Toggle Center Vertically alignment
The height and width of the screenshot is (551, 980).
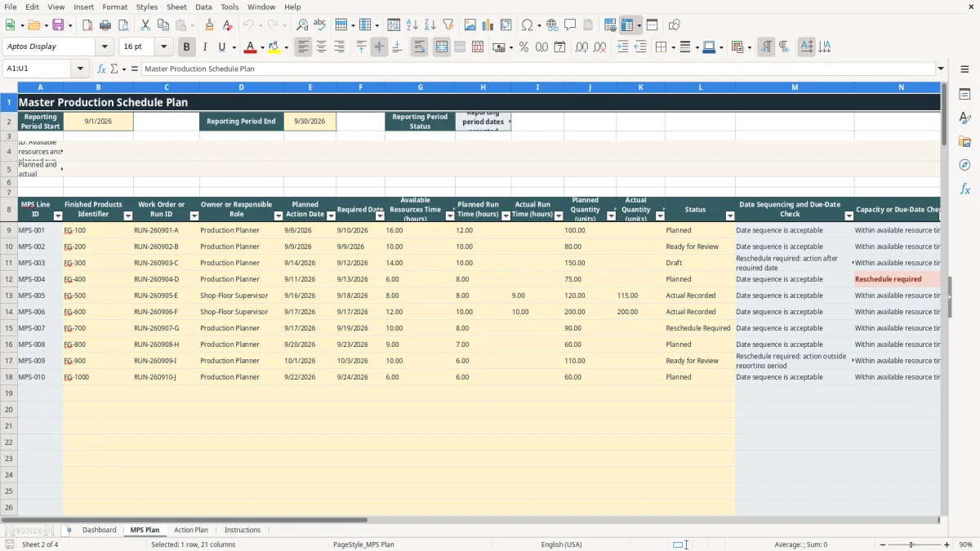[379, 47]
